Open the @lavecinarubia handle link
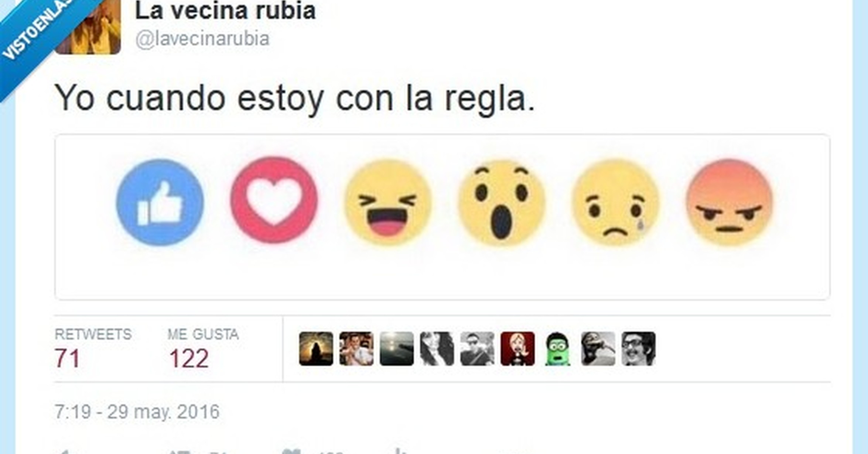 pos(202,39)
